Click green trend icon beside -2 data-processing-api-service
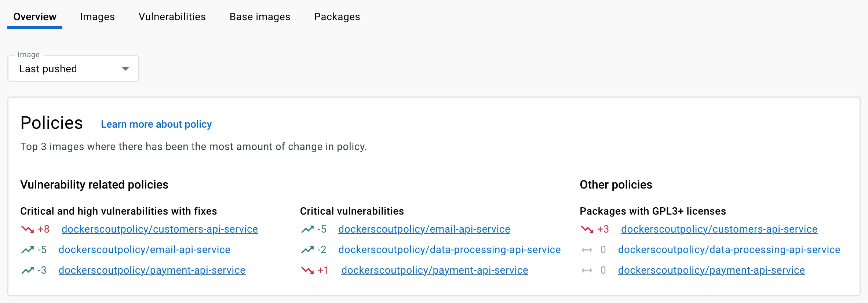The height and width of the screenshot is (303, 868). (x=307, y=250)
